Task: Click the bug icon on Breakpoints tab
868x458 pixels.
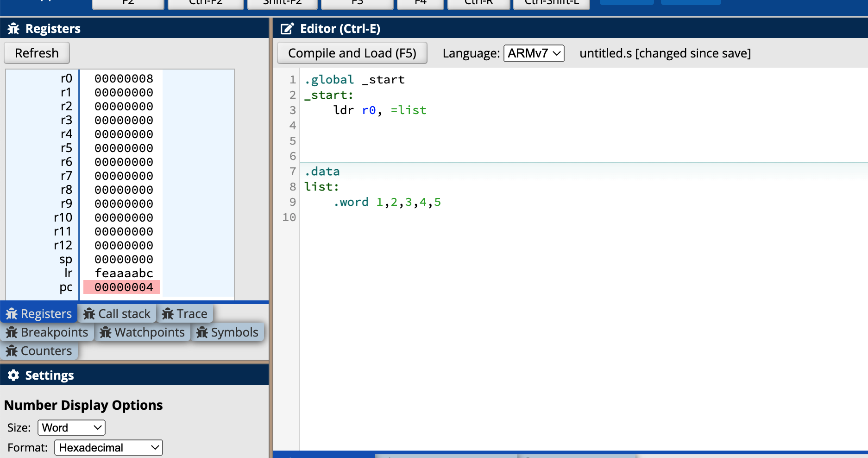Action: tap(12, 332)
